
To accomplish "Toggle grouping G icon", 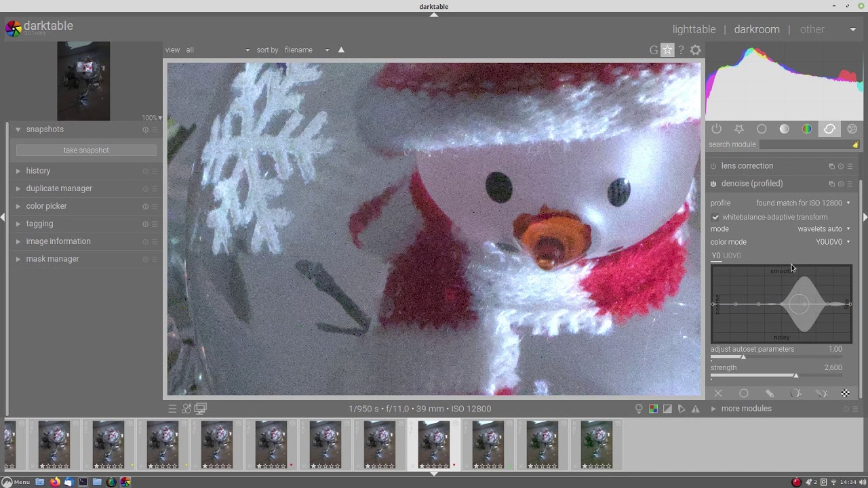I will coord(654,50).
